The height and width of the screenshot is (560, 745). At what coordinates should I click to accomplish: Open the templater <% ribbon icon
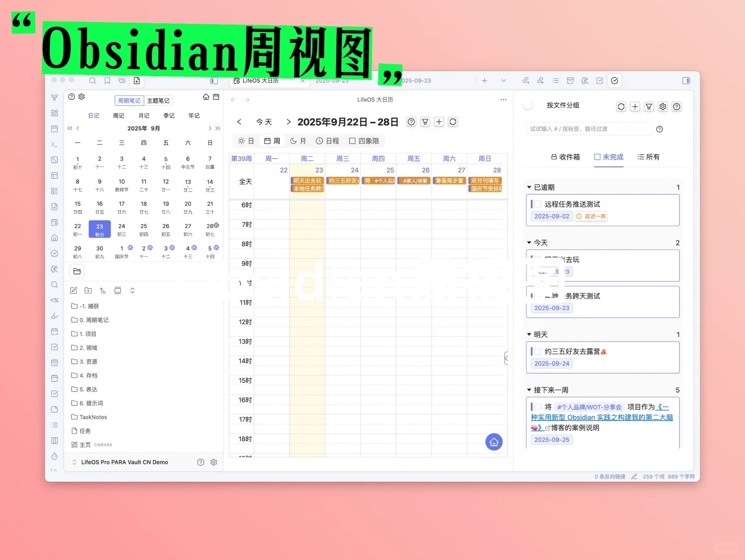tap(54, 300)
